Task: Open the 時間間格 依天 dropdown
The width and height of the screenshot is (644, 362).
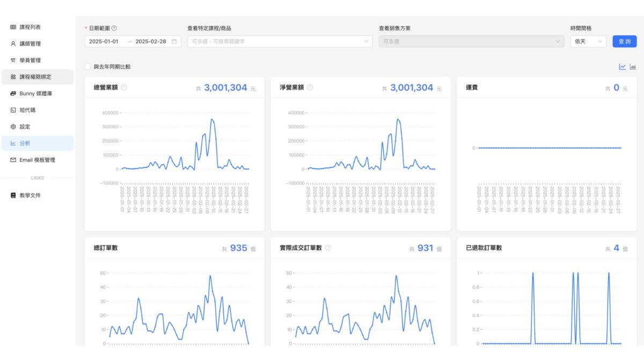Action: click(588, 41)
